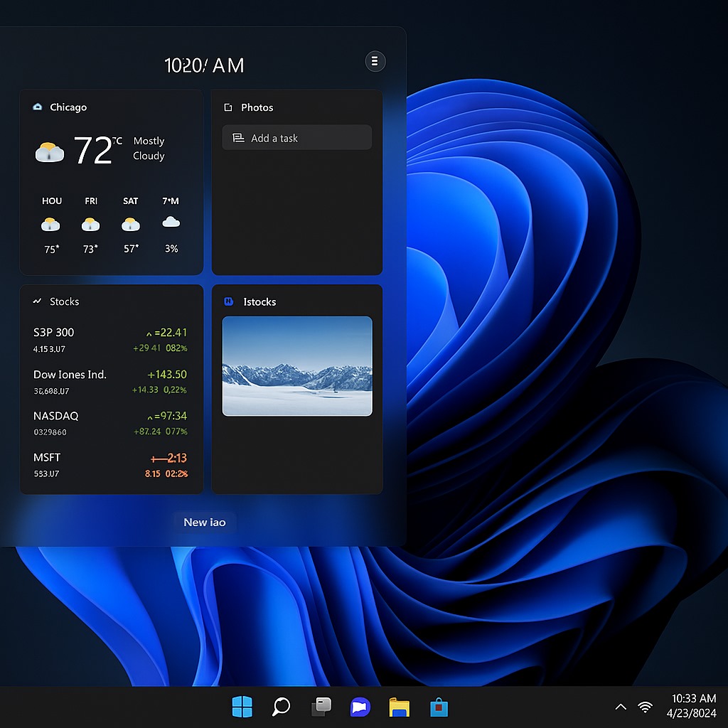Click the Istocks widget blue icon
The width and height of the screenshot is (728, 728).
pos(228,301)
